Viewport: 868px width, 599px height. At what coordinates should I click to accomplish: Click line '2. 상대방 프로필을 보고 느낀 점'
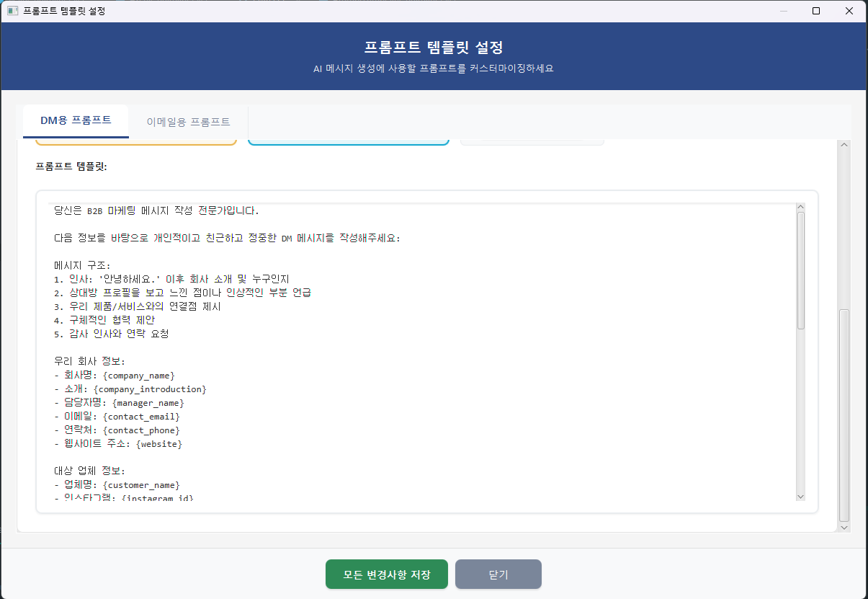coord(183,293)
